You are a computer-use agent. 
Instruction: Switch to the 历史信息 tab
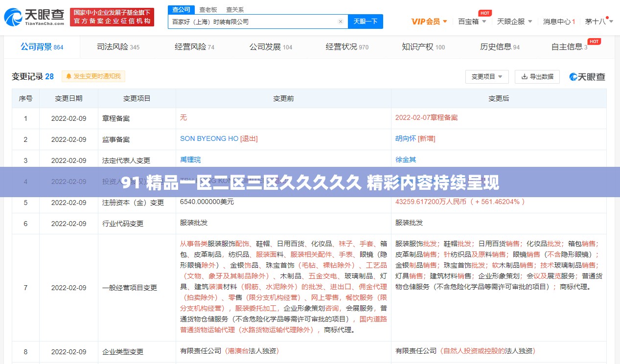coord(500,47)
